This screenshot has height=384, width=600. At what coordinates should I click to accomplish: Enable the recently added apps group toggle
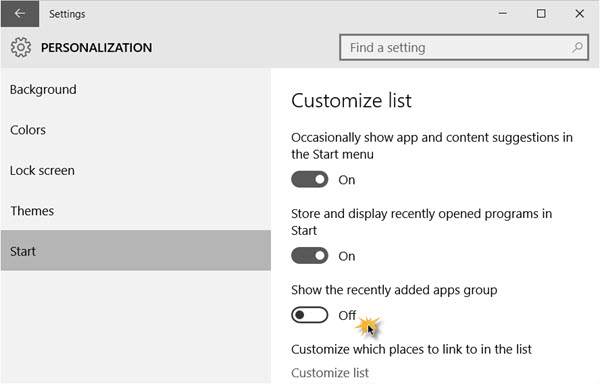[x=310, y=315]
